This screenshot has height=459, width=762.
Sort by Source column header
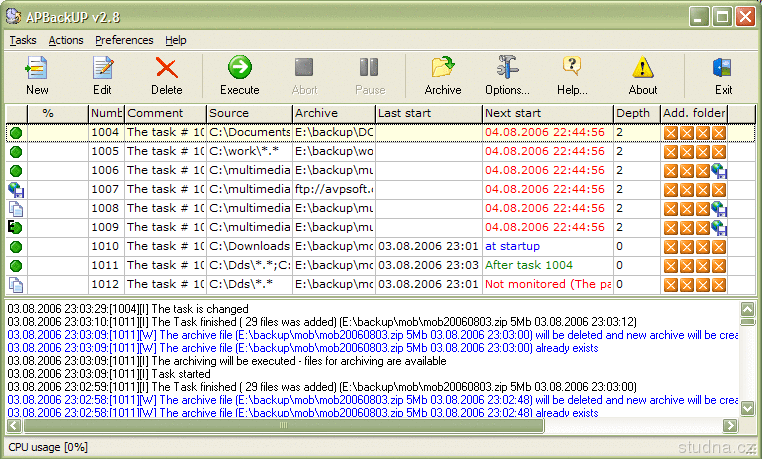[249, 113]
